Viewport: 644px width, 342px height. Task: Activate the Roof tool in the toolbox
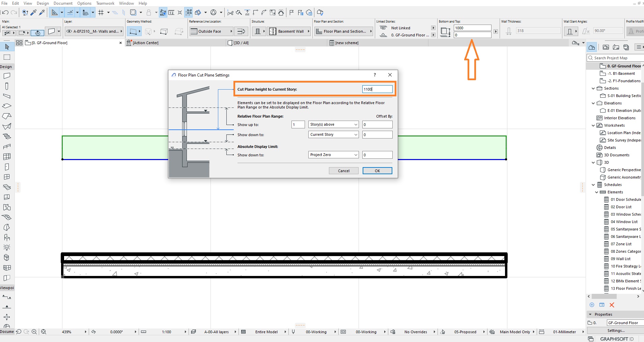click(x=7, y=116)
